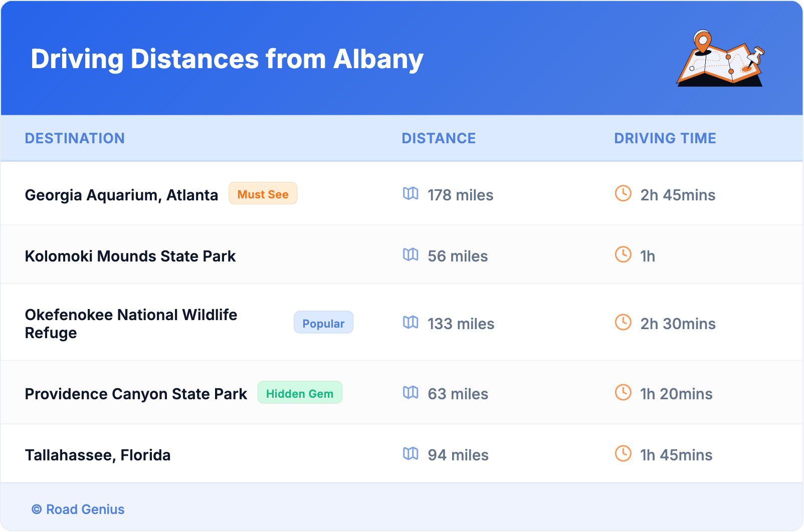Click the Tallahassee, Florida destination name
Screen dimensions: 804x532
tap(98, 455)
